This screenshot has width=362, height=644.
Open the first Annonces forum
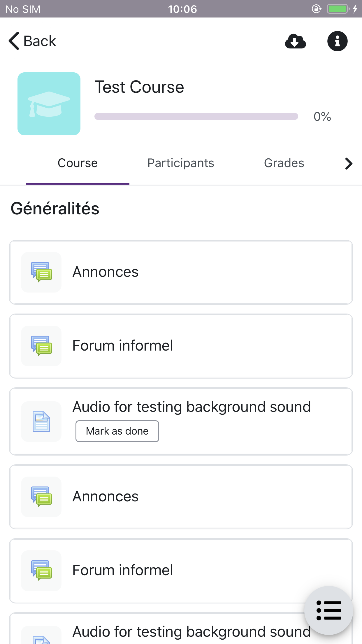pyautogui.click(x=181, y=272)
